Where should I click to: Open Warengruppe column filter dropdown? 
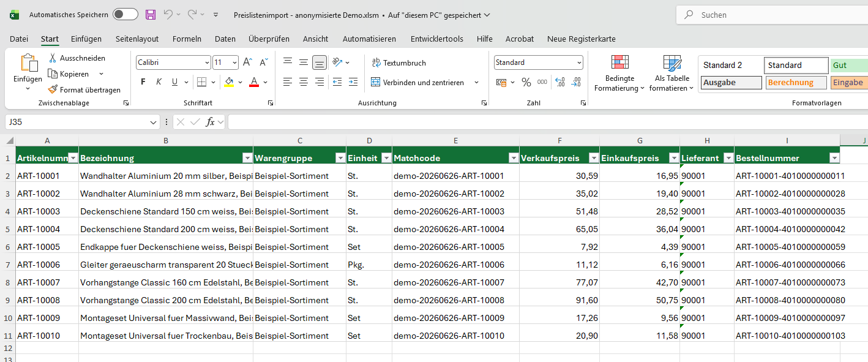(x=340, y=158)
